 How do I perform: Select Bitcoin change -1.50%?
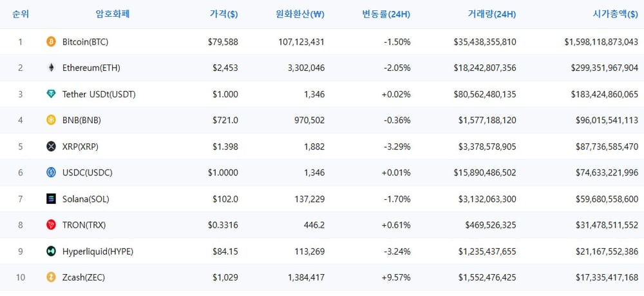point(396,42)
